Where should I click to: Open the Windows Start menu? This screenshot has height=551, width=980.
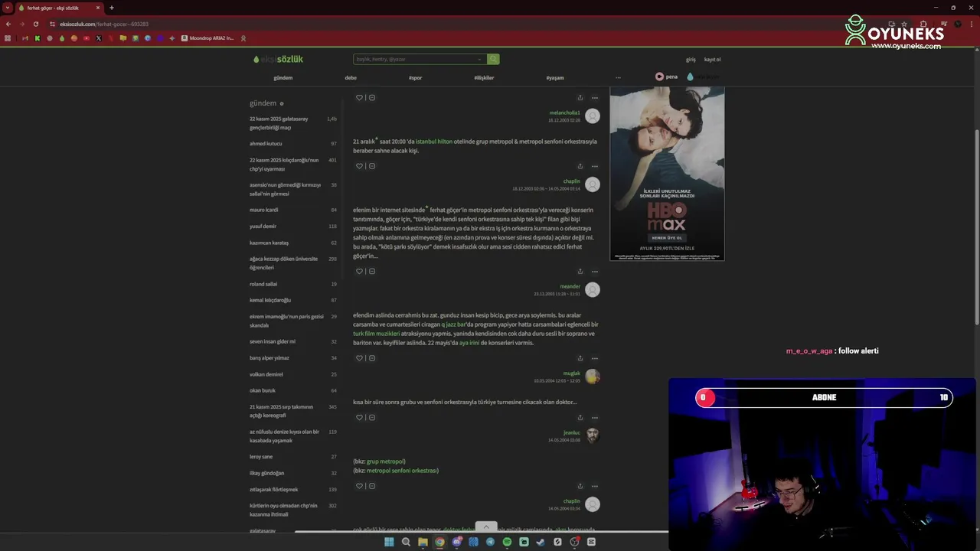tap(389, 542)
